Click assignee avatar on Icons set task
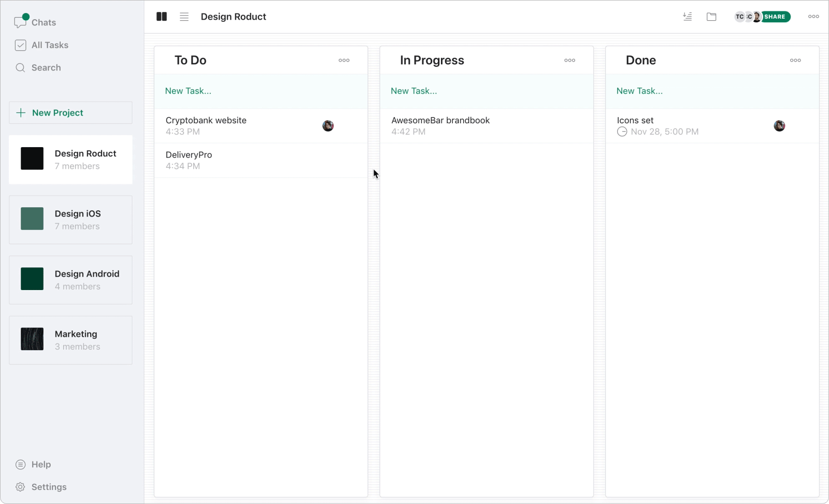The image size is (829, 504). pyautogui.click(x=779, y=126)
